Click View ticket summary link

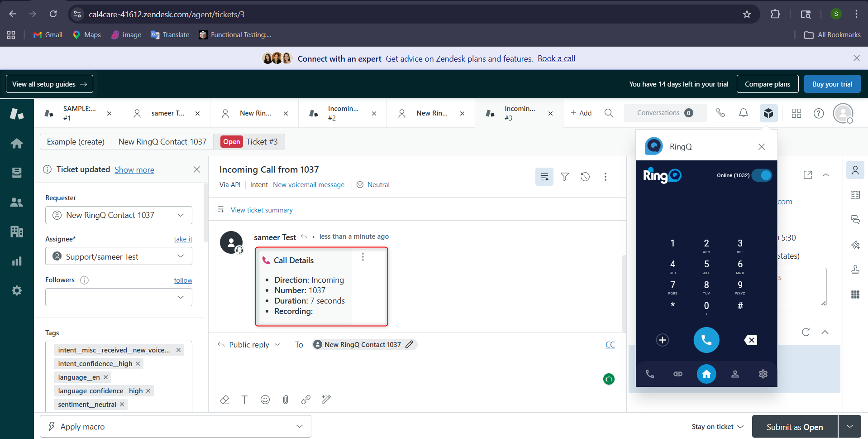262,210
